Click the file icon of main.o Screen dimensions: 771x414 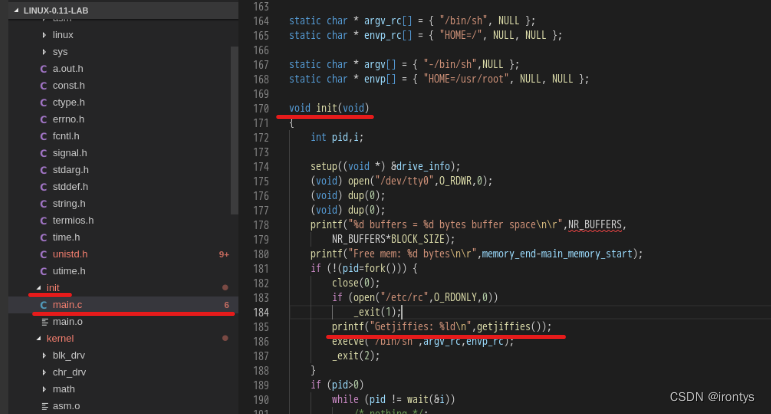(x=45, y=322)
